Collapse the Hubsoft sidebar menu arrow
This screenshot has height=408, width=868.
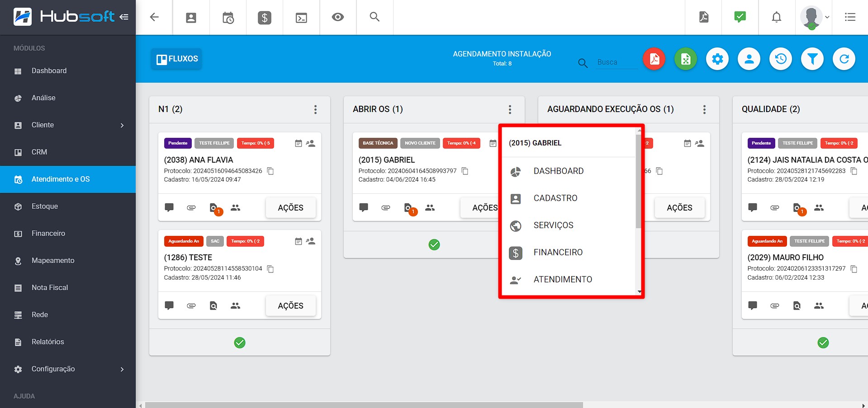pos(124,17)
